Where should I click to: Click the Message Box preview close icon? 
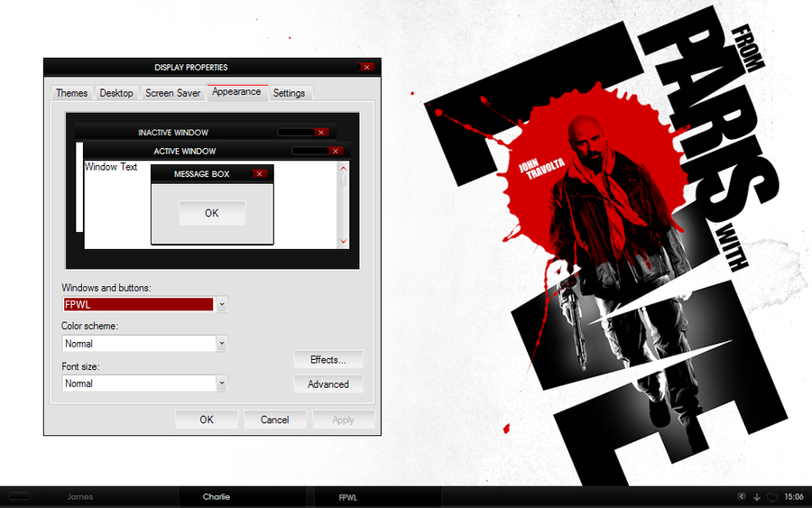(259, 174)
